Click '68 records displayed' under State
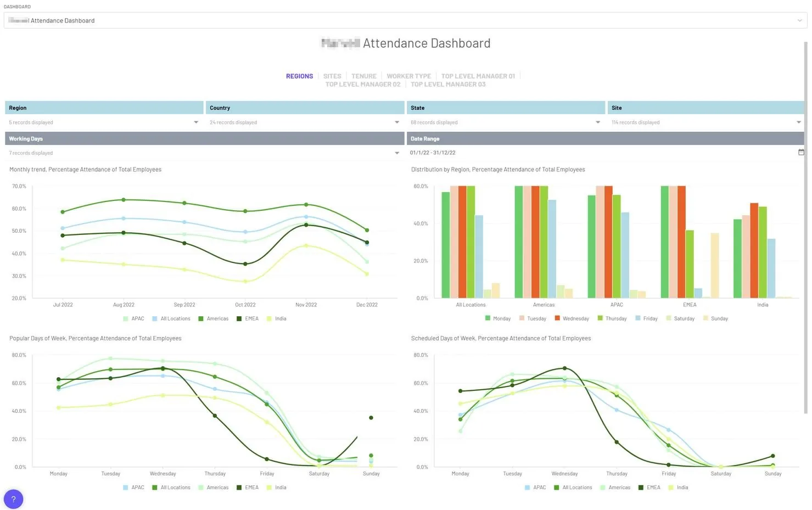Viewport: 812px width, 510px height. [x=434, y=122]
